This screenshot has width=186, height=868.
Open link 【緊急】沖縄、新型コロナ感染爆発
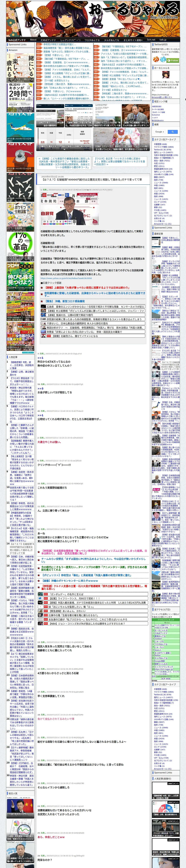(64, 301)
